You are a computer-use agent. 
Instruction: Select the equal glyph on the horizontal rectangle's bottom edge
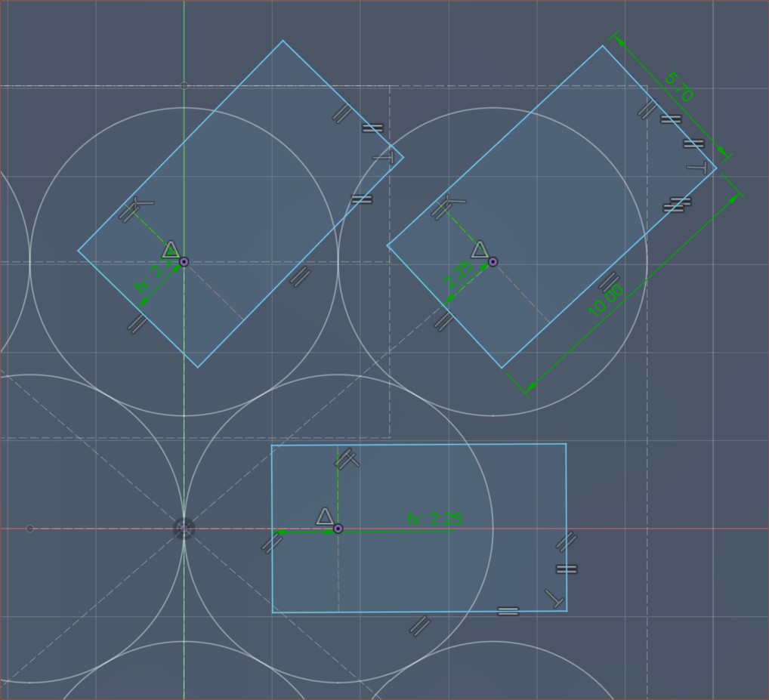(508, 611)
